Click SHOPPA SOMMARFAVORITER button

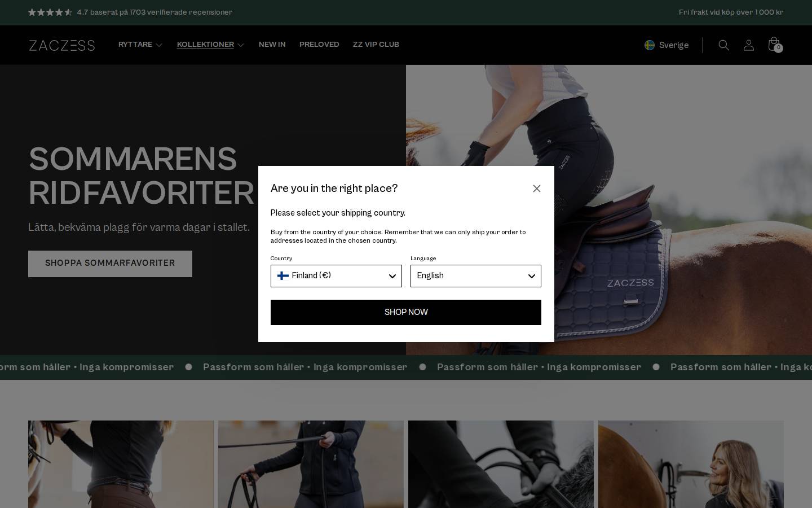pos(110,264)
